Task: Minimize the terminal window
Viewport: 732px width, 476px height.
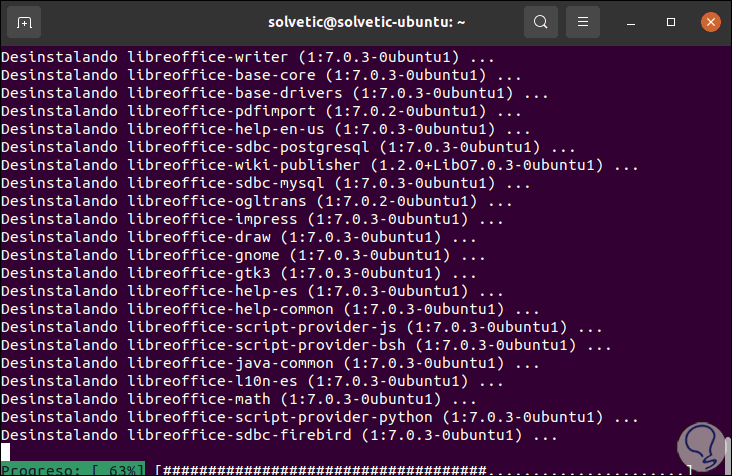Action: pos(631,22)
